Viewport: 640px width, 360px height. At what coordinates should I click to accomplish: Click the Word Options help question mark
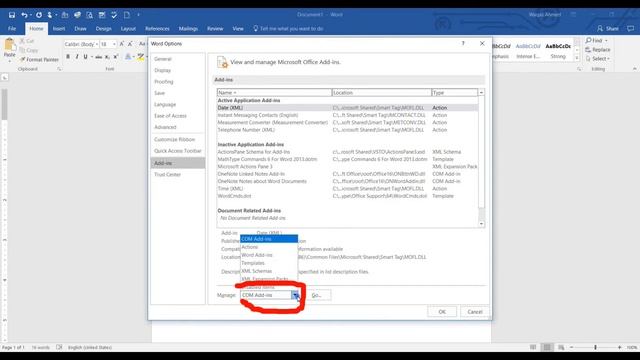coord(463,43)
